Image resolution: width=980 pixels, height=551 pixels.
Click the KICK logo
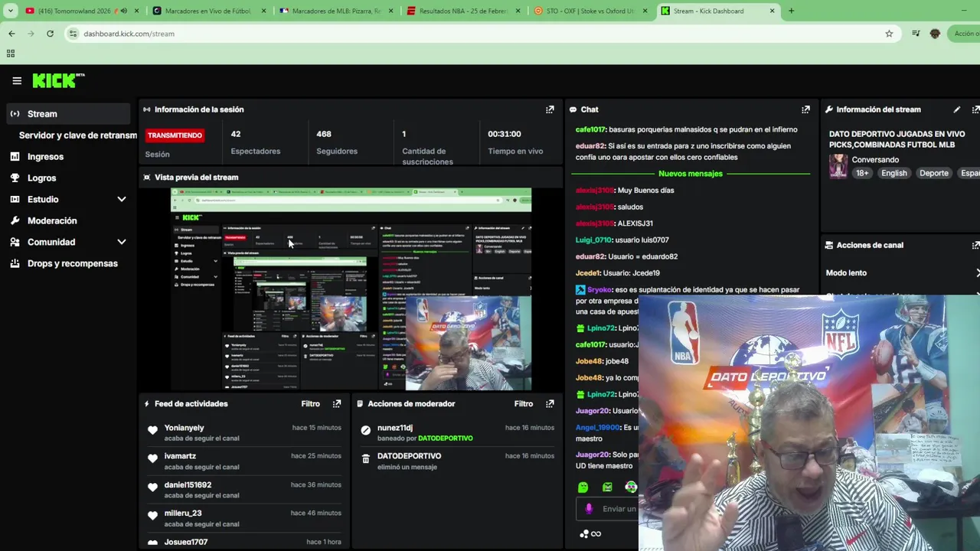pyautogui.click(x=58, y=80)
